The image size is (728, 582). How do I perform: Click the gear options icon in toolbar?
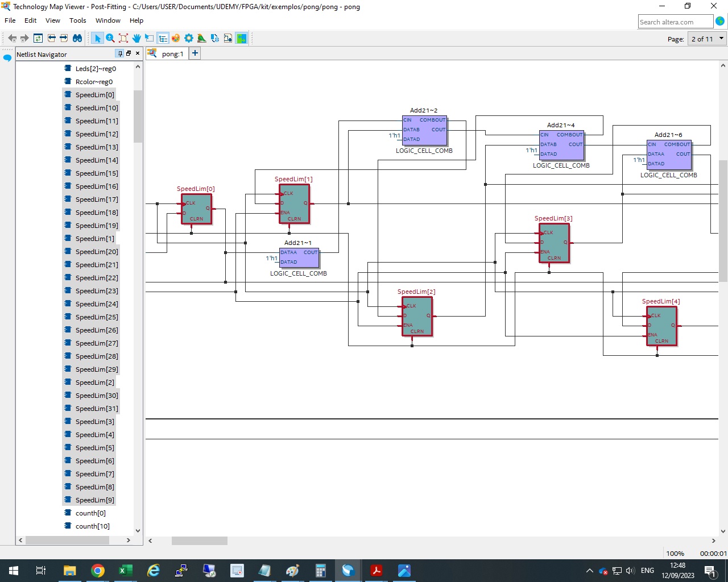[189, 38]
